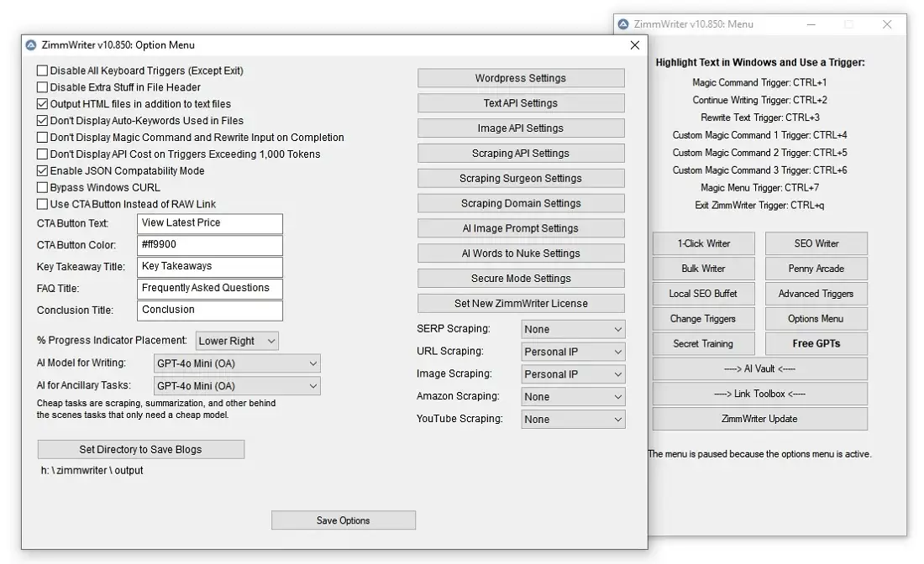The height and width of the screenshot is (564, 924).
Task: Open AI Words to Nuke Settings
Action: [x=521, y=253]
